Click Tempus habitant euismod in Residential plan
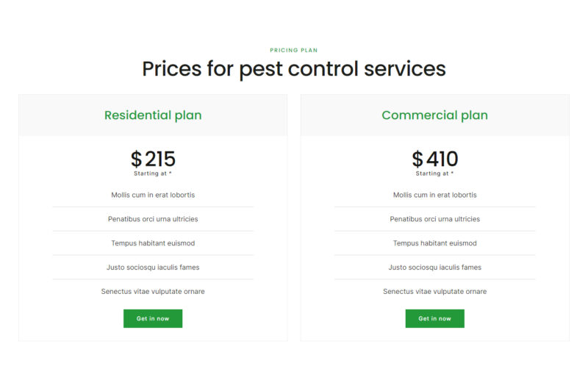Screen dimensions: 588x380 pyautogui.click(x=153, y=243)
